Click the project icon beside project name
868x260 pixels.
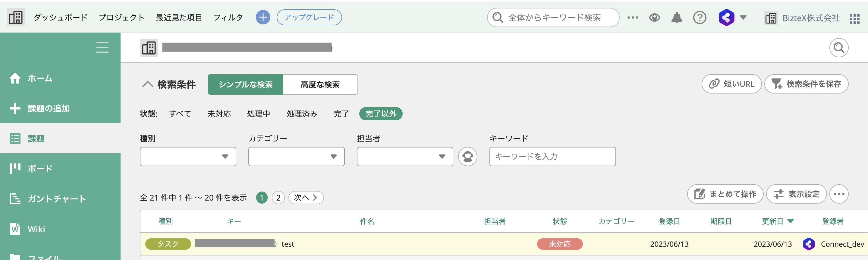(x=149, y=48)
